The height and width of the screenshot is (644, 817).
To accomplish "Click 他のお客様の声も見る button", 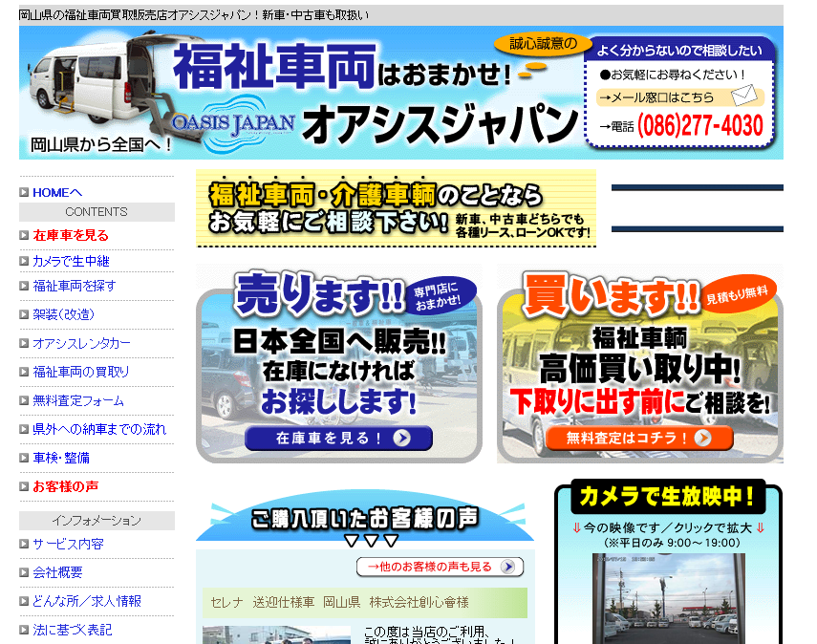I will tap(440, 567).
